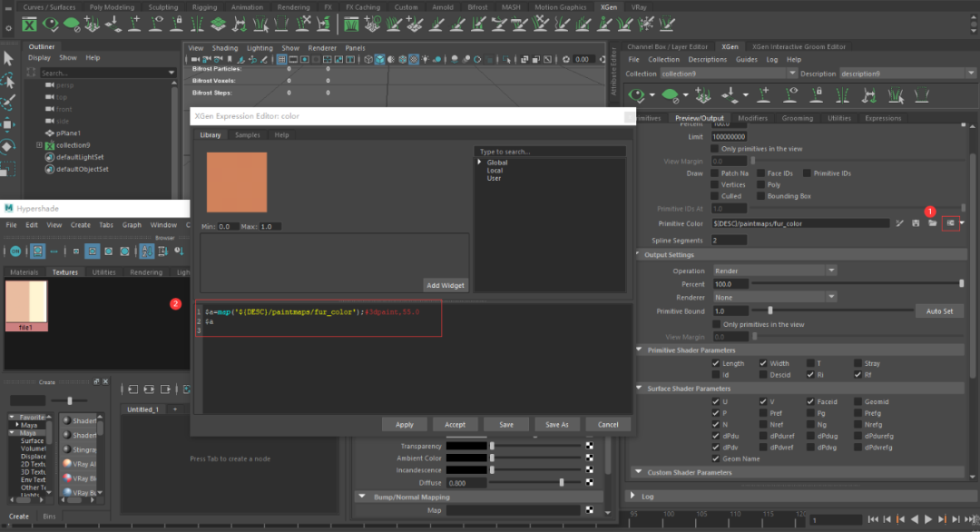Click the lock guides icon in XGen editor toolbar
The height and width of the screenshot is (532, 980).
coord(817,95)
